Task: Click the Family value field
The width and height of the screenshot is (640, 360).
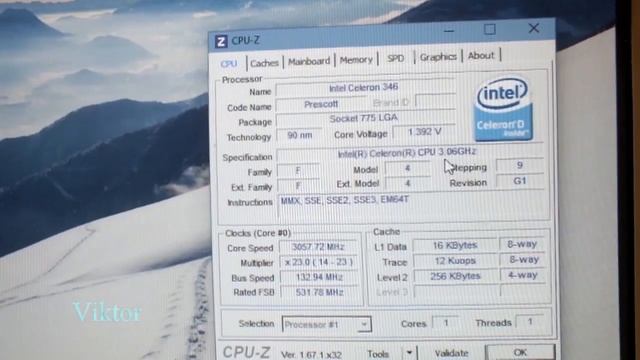Action: (x=298, y=171)
